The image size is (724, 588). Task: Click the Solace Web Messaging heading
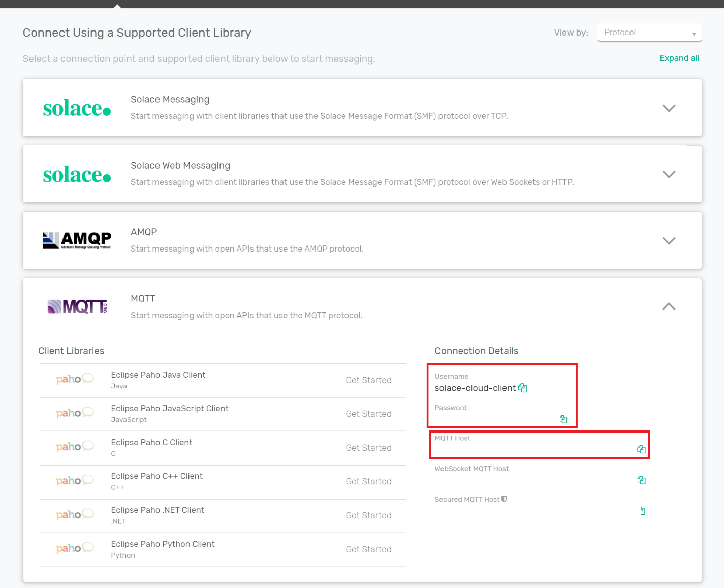[x=180, y=165]
